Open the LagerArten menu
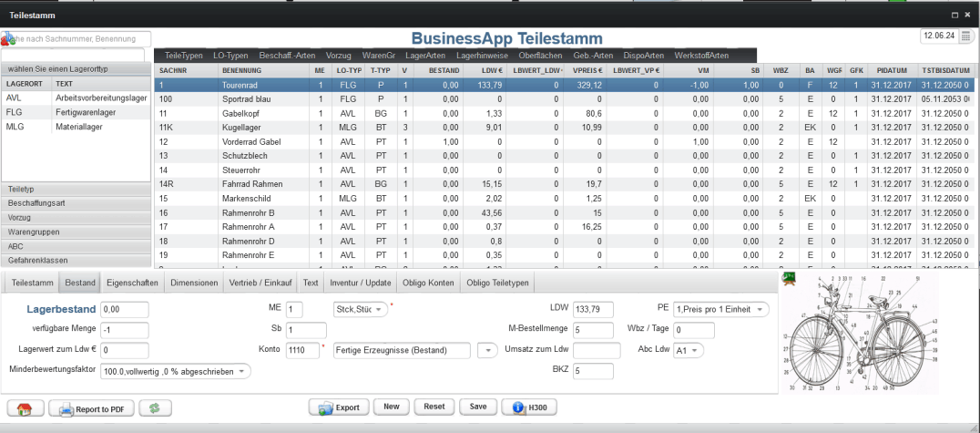 point(424,55)
